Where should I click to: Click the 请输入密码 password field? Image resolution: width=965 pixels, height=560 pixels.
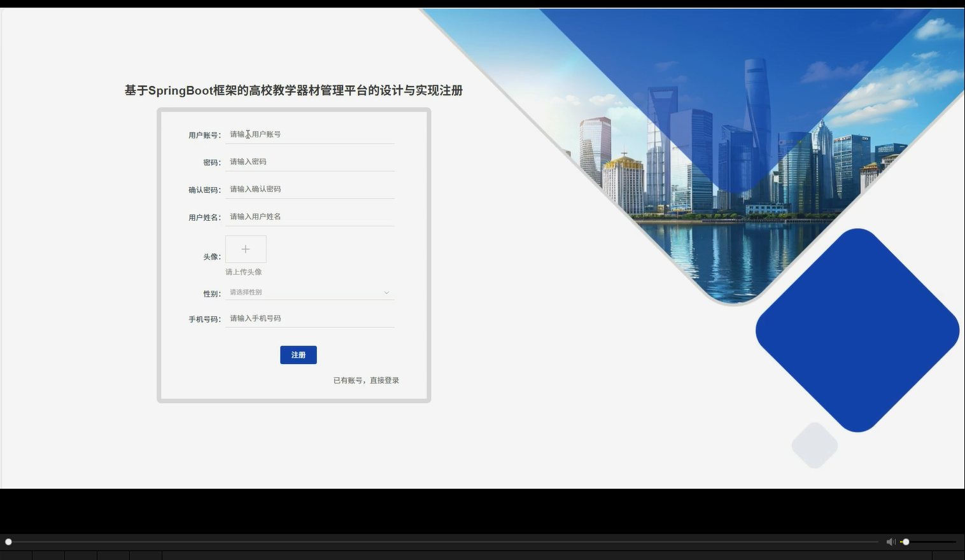310,161
